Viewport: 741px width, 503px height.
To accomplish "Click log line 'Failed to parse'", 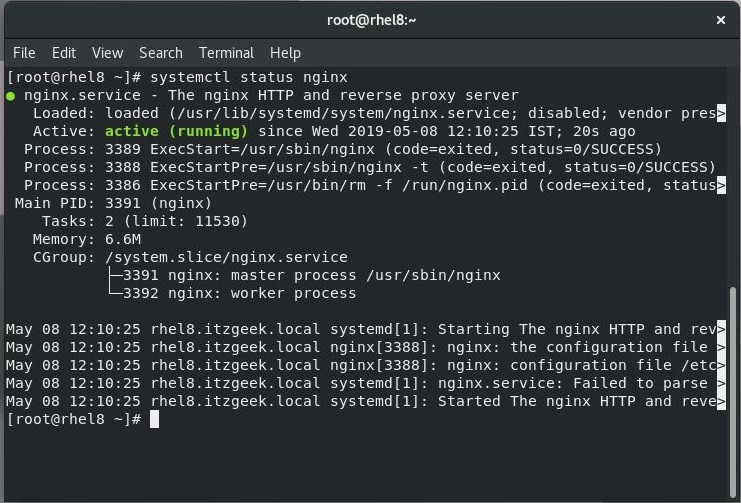I will [365, 383].
